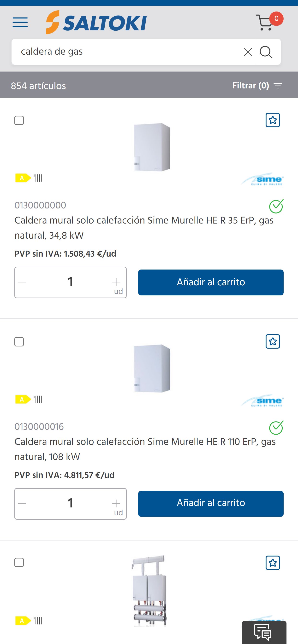
Task: Increase quantity for Murelle HE R 35
Action: coord(116,282)
